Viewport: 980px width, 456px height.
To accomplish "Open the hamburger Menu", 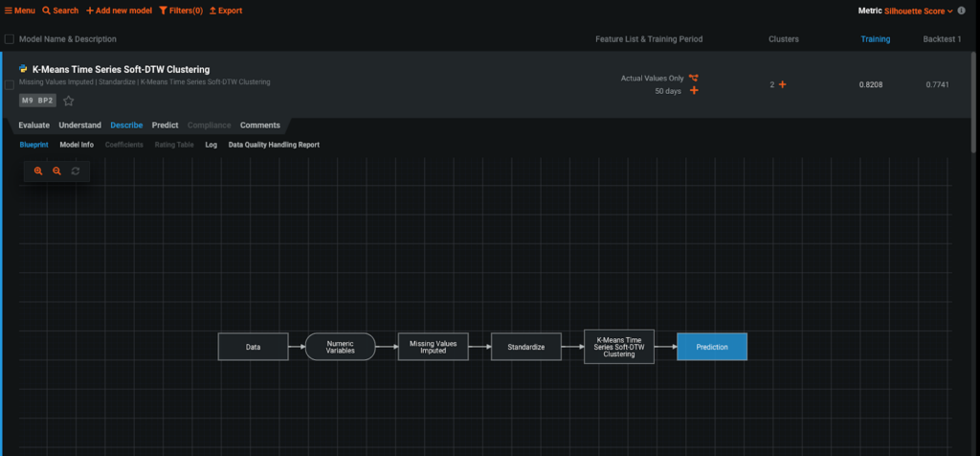I will pos(19,11).
